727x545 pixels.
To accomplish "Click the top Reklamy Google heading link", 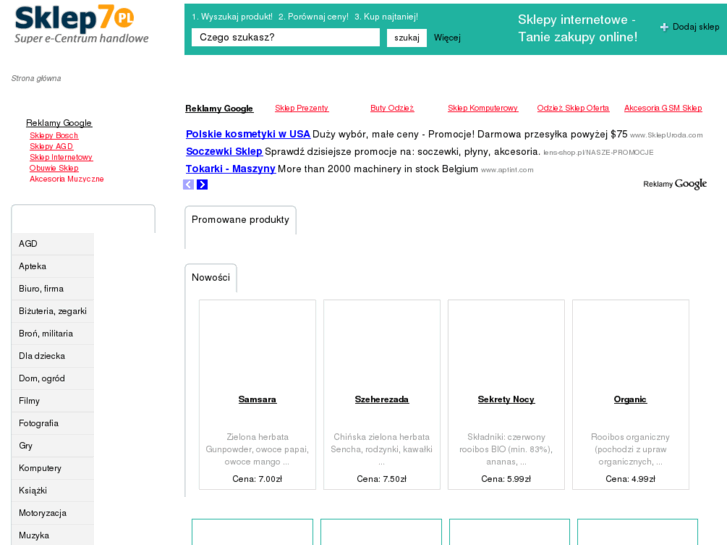I will pyautogui.click(x=219, y=109).
